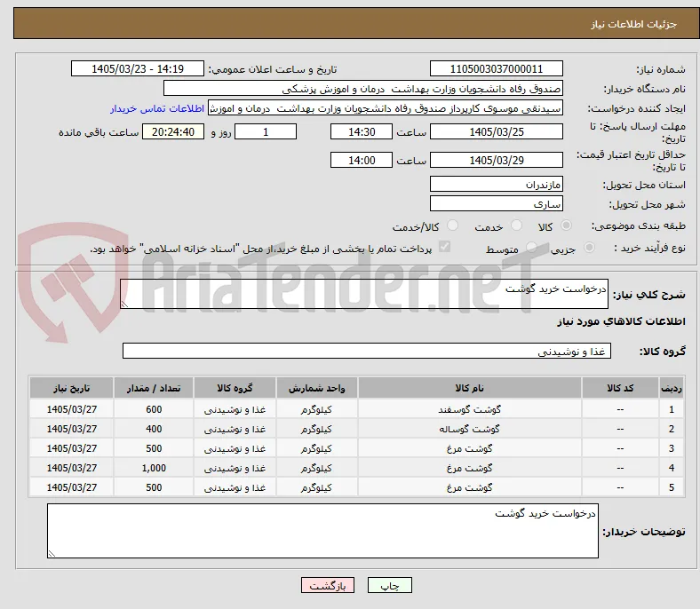Click the گوشت مرغ cell in row 5
The height and width of the screenshot is (609, 700).
pos(470,487)
